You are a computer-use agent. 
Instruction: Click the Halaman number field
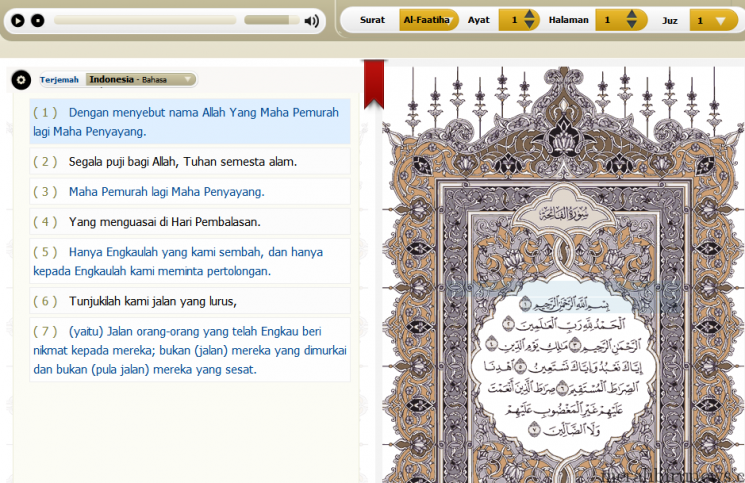coord(607,20)
